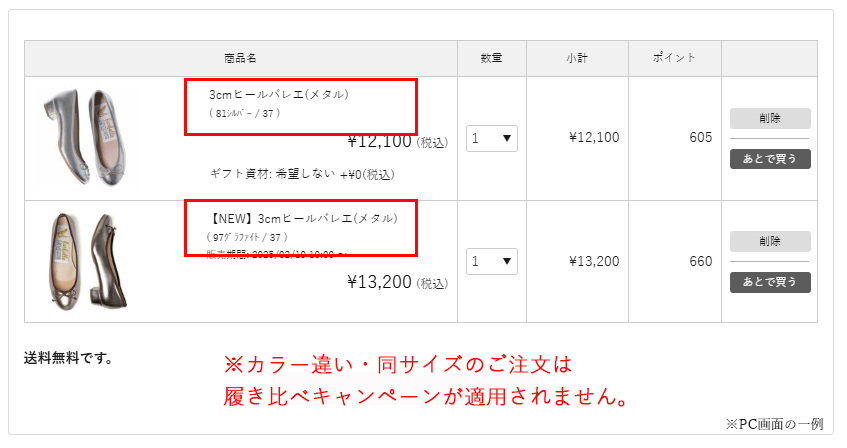Click あとで買う for the silver shoes

pos(770,158)
